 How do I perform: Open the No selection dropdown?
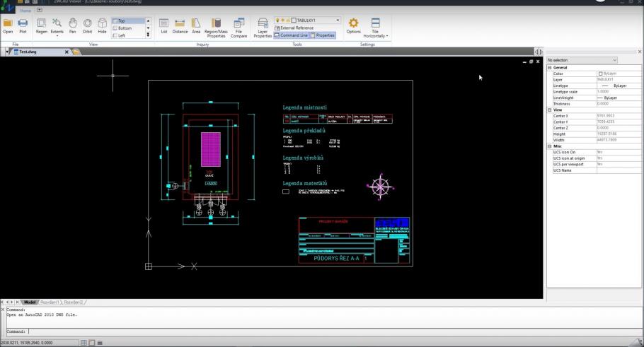(x=582, y=60)
